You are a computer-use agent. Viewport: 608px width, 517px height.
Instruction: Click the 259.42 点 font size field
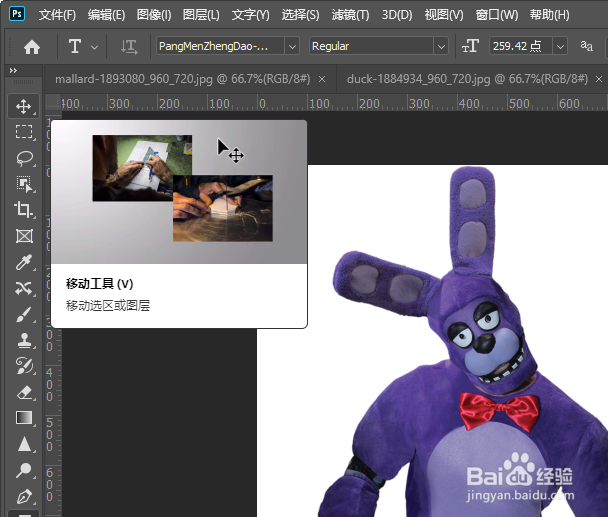tap(521, 47)
